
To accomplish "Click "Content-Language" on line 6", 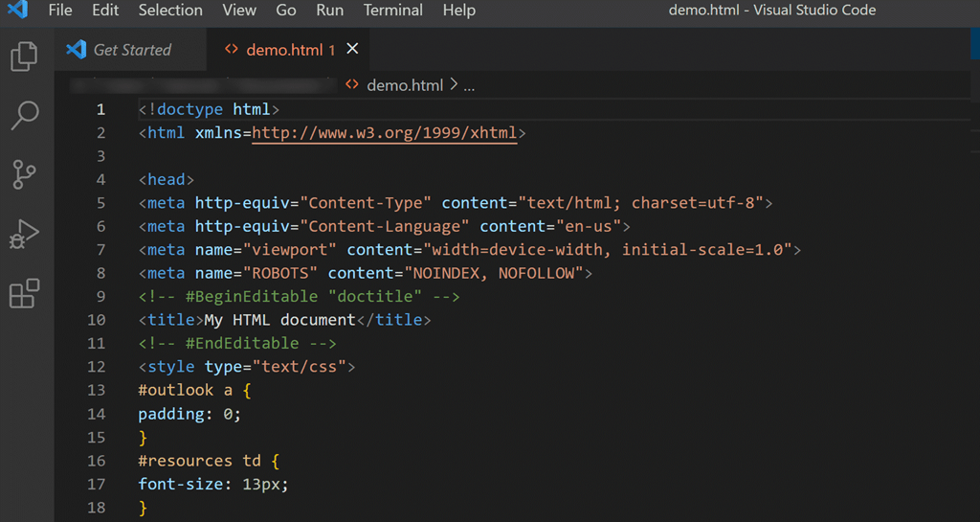I will click(385, 226).
